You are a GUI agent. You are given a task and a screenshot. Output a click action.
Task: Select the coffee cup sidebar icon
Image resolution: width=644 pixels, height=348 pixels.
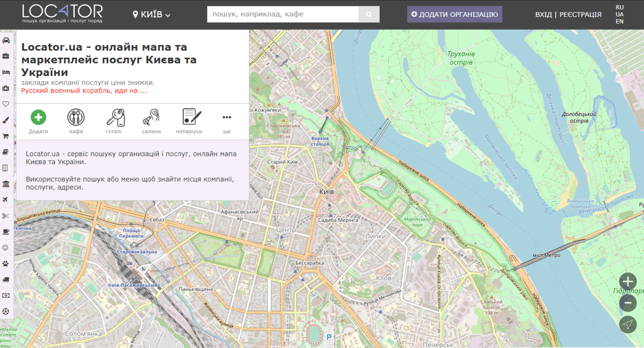(x=6, y=232)
